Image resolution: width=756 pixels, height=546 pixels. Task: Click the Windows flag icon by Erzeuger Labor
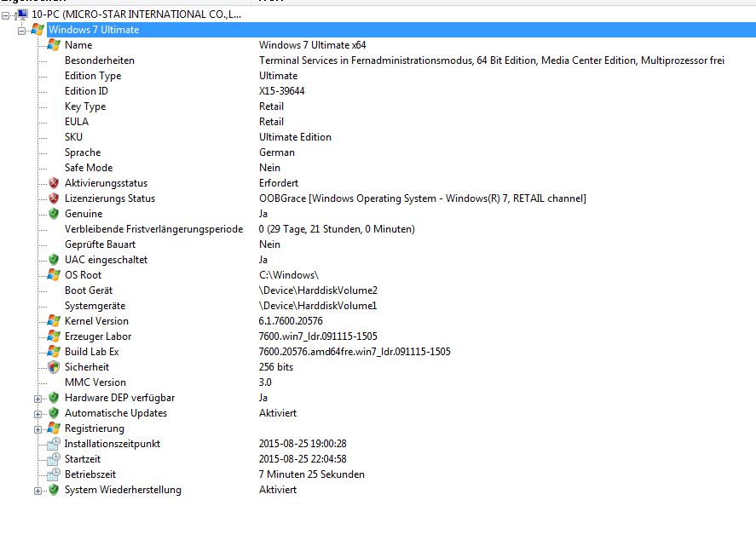point(54,336)
